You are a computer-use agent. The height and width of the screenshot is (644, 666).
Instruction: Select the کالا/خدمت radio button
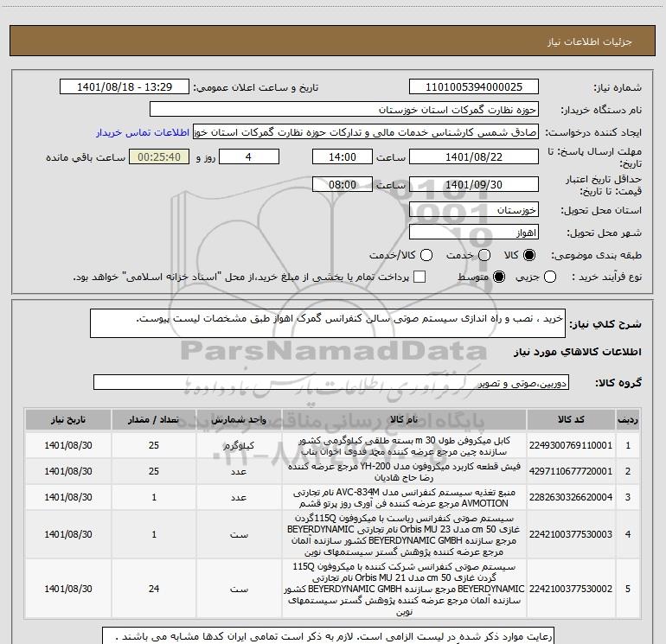coord(426,255)
